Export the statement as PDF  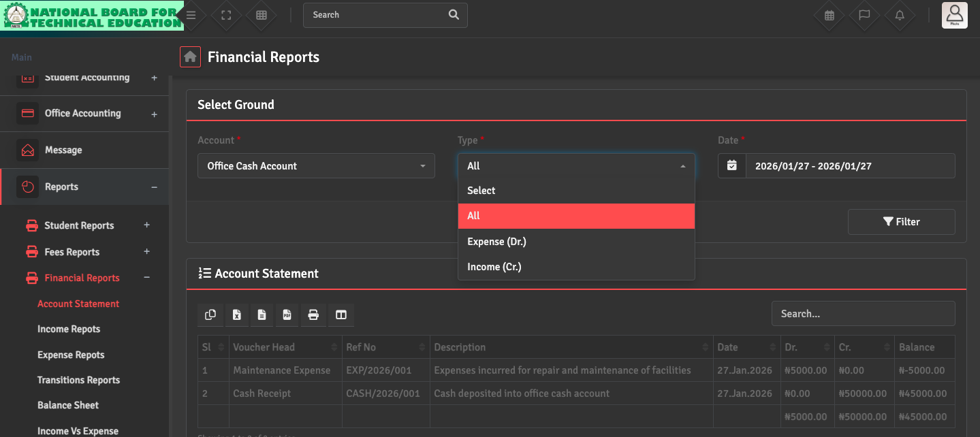click(287, 314)
